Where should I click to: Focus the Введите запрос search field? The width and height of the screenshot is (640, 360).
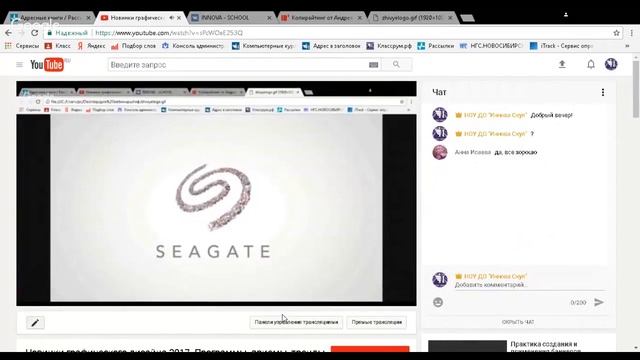click(238, 64)
